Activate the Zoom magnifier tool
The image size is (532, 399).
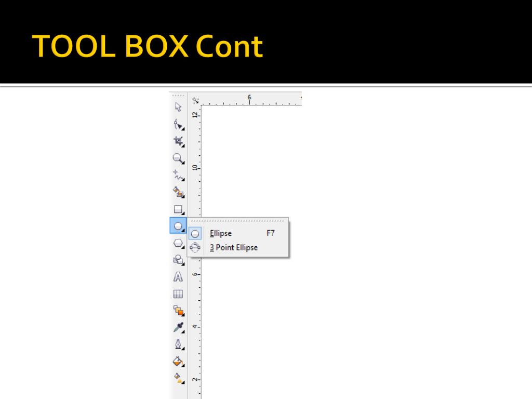[x=179, y=158]
